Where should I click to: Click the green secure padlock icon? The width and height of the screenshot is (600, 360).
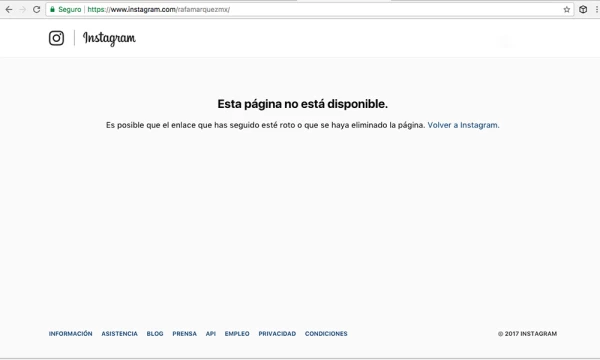coord(52,9)
